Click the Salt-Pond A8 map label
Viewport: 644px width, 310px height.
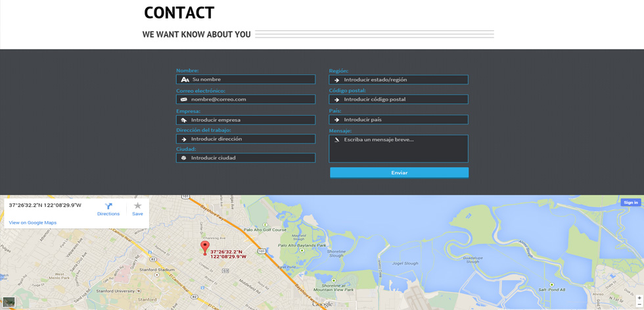click(553, 290)
